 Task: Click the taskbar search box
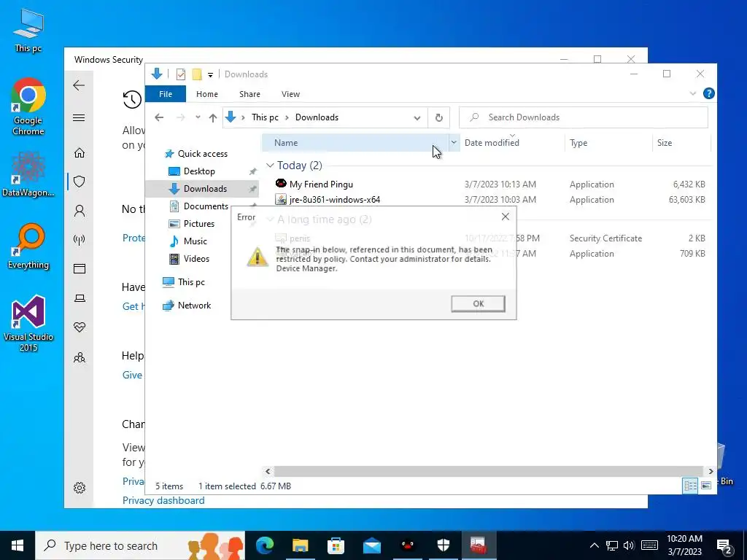tap(140, 545)
